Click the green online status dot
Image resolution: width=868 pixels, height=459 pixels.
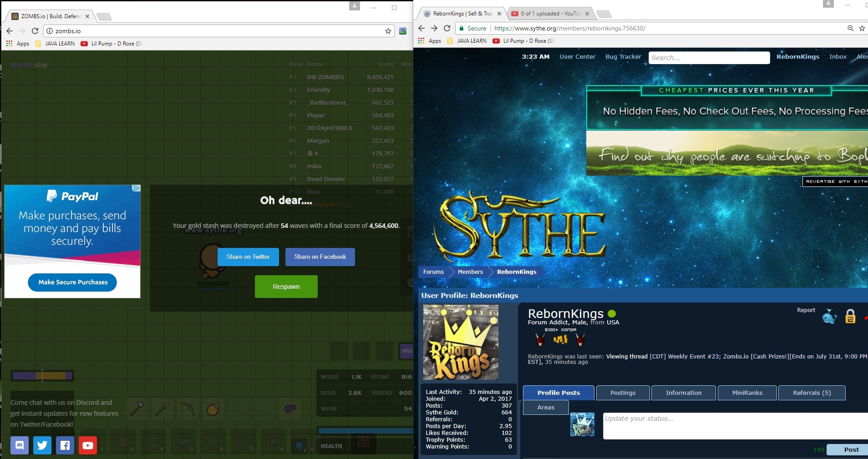click(612, 313)
